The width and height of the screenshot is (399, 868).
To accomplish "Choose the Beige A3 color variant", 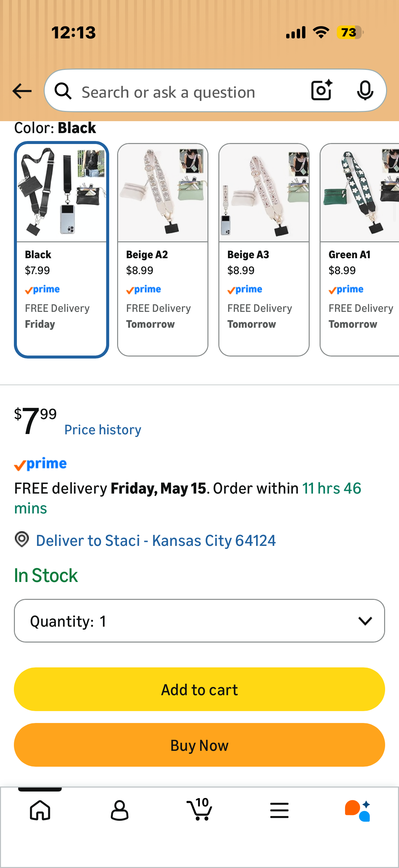I will (x=264, y=250).
